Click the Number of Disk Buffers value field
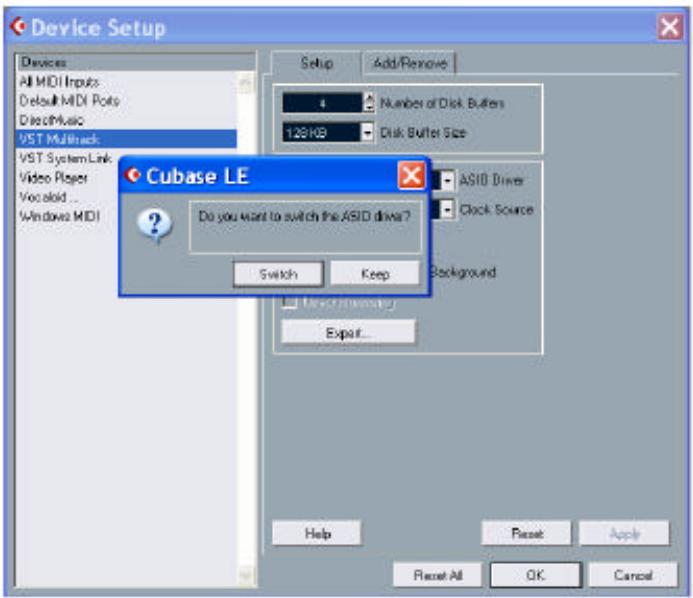 [x=322, y=103]
